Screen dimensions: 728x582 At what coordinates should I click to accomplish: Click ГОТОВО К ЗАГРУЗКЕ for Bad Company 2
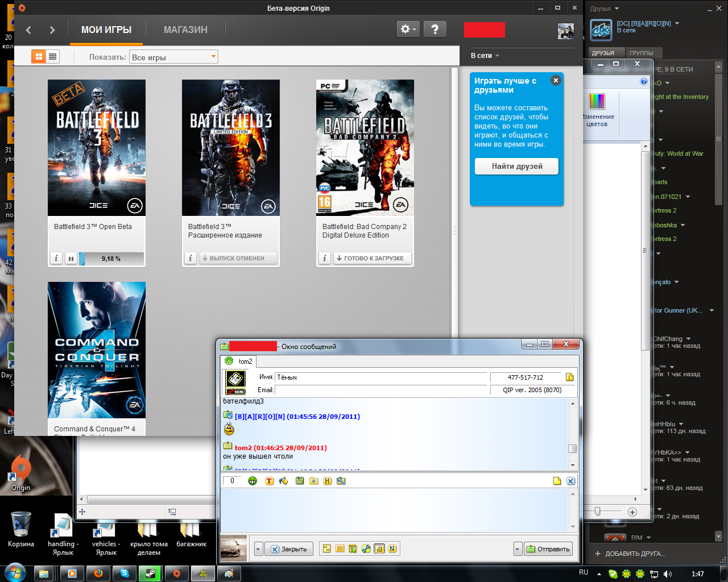pos(372,258)
